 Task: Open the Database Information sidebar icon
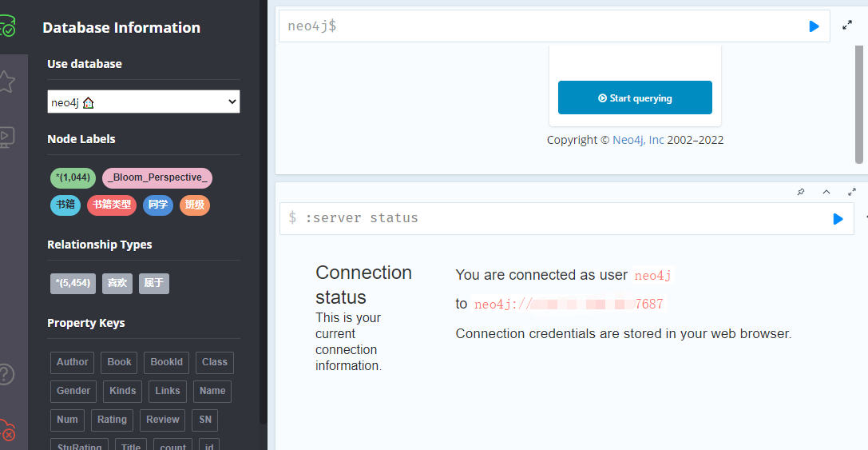[6, 26]
